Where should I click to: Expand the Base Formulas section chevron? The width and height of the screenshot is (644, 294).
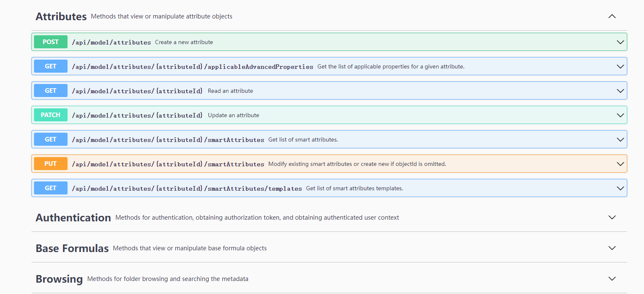coord(612,248)
